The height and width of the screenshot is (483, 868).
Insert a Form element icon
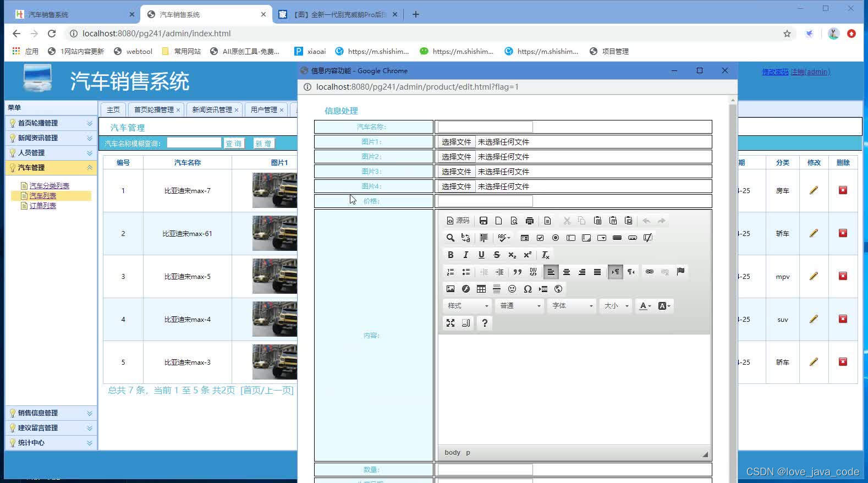(x=525, y=238)
